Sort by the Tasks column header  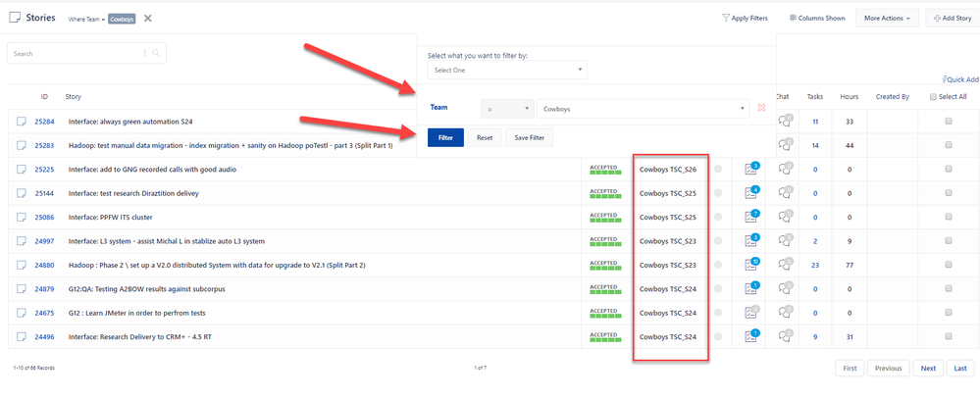(x=815, y=97)
